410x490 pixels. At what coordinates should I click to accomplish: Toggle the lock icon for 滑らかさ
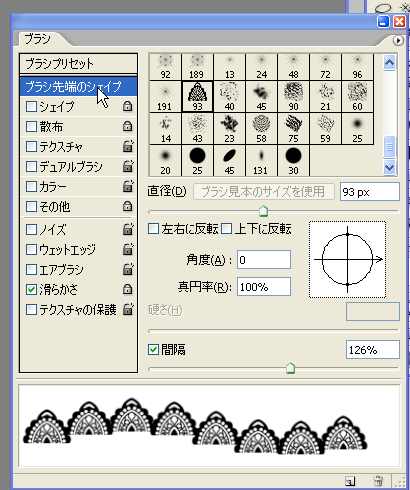tap(127, 289)
